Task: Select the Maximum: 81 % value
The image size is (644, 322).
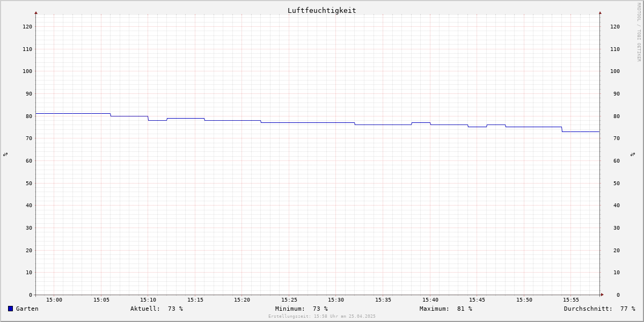Action: pos(446,309)
